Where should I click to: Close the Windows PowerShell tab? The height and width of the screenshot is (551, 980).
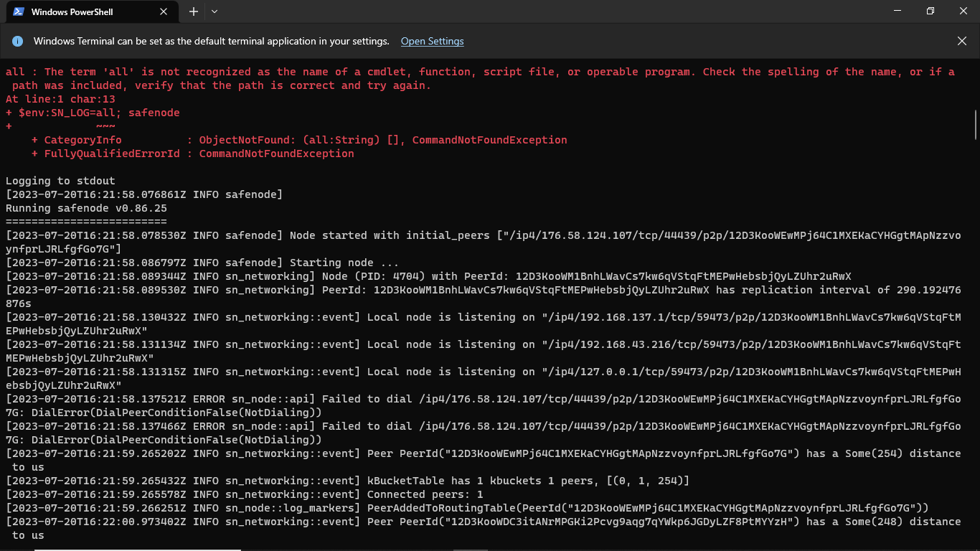[x=164, y=11]
